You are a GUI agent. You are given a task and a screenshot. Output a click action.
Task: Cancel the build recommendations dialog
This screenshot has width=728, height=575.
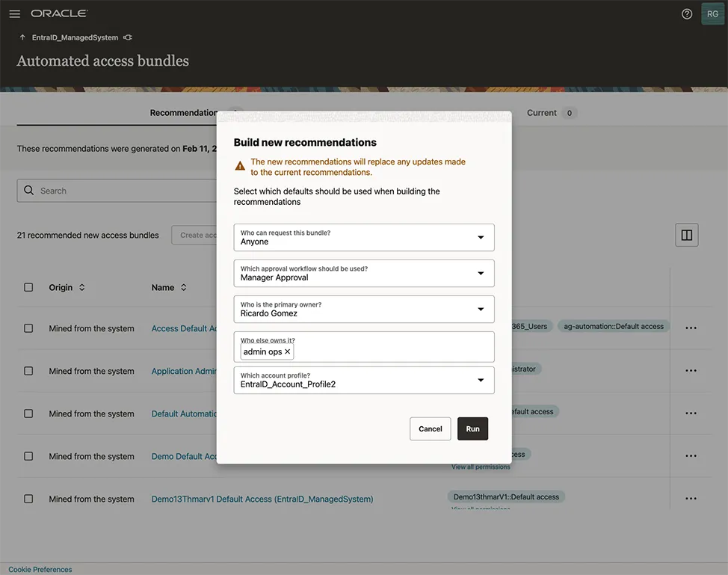430,428
